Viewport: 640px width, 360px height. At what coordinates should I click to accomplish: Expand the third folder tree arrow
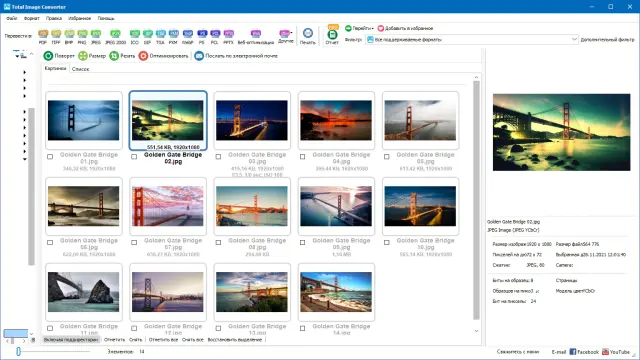coord(24,88)
